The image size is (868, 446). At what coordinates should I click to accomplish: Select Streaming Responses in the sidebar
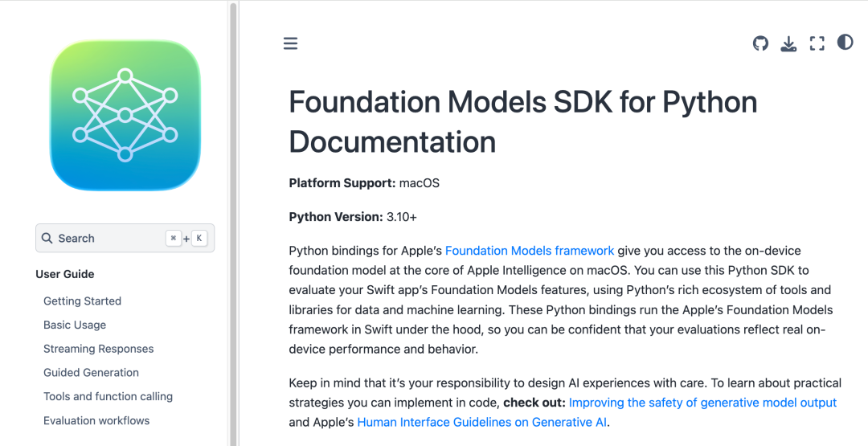(x=98, y=349)
